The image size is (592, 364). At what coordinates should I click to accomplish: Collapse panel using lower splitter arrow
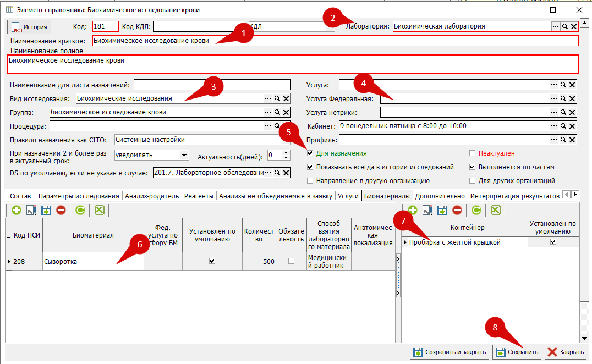[x=398, y=293]
